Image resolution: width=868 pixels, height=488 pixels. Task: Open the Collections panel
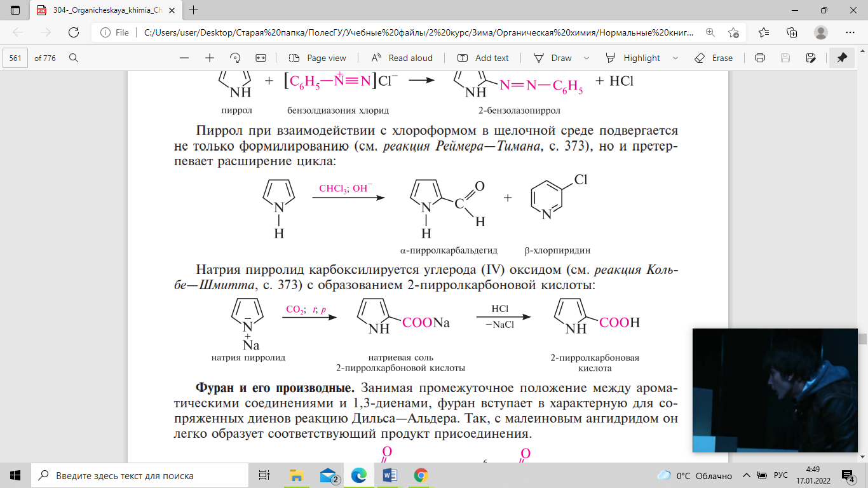(x=792, y=32)
